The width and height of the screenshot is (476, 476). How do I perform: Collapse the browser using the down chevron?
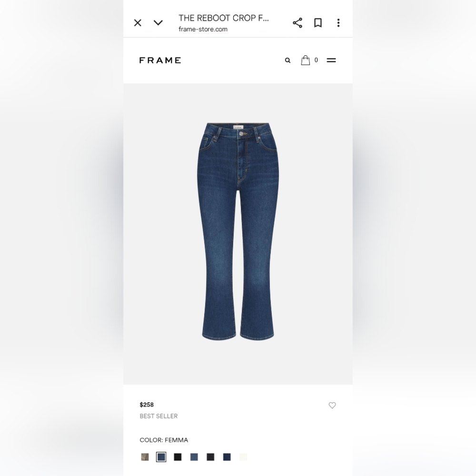pyautogui.click(x=158, y=23)
